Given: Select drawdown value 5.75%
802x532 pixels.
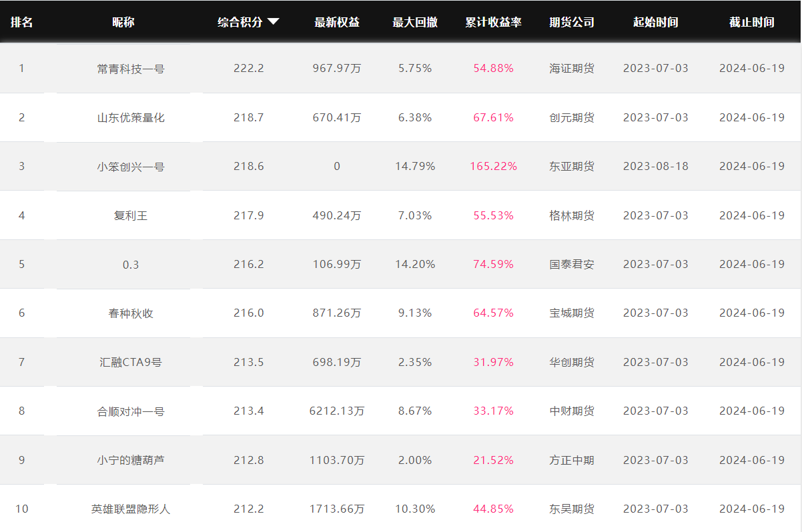Looking at the screenshot, I should pos(415,68).
